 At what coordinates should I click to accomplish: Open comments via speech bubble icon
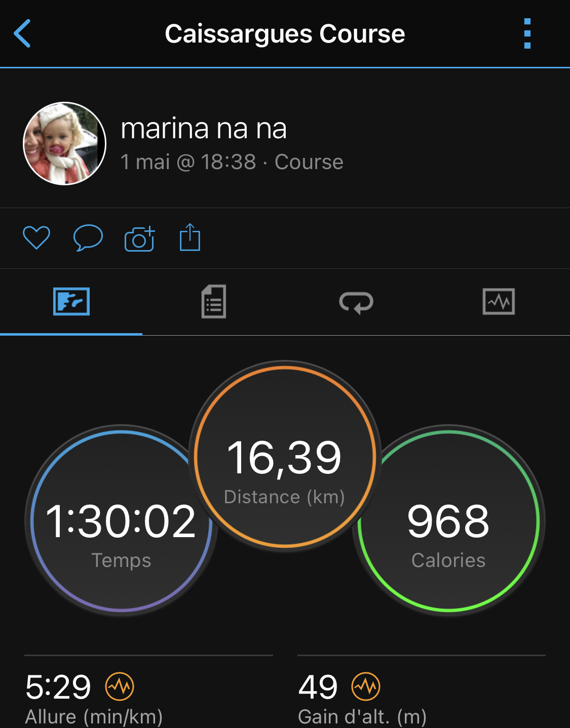(88, 237)
